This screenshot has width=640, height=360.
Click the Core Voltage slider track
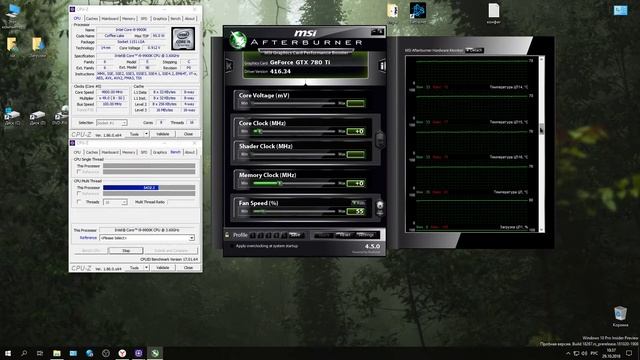coord(293,103)
